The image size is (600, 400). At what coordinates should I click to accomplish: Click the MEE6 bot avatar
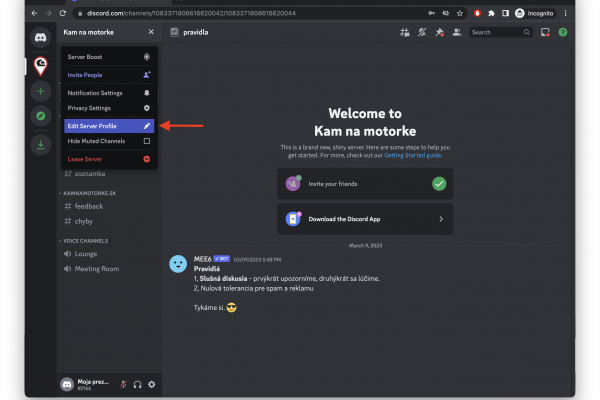178,264
